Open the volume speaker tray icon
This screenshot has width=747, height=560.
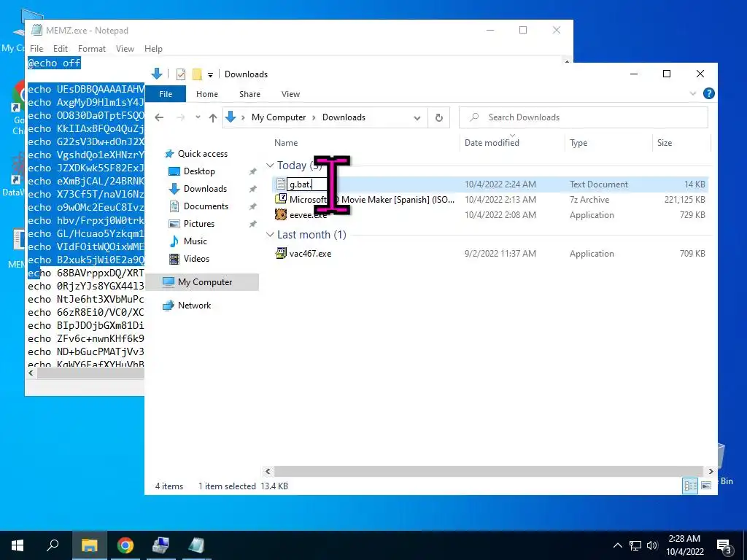[x=652, y=545]
